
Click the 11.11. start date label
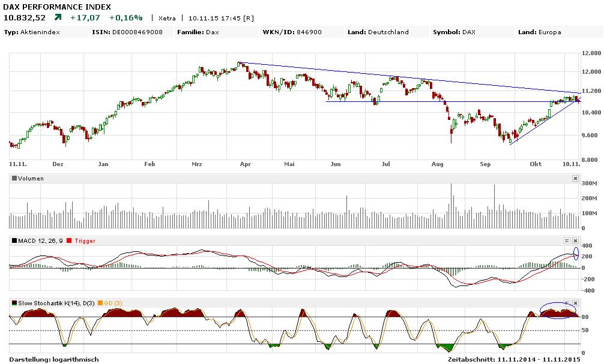click(x=18, y=164)
